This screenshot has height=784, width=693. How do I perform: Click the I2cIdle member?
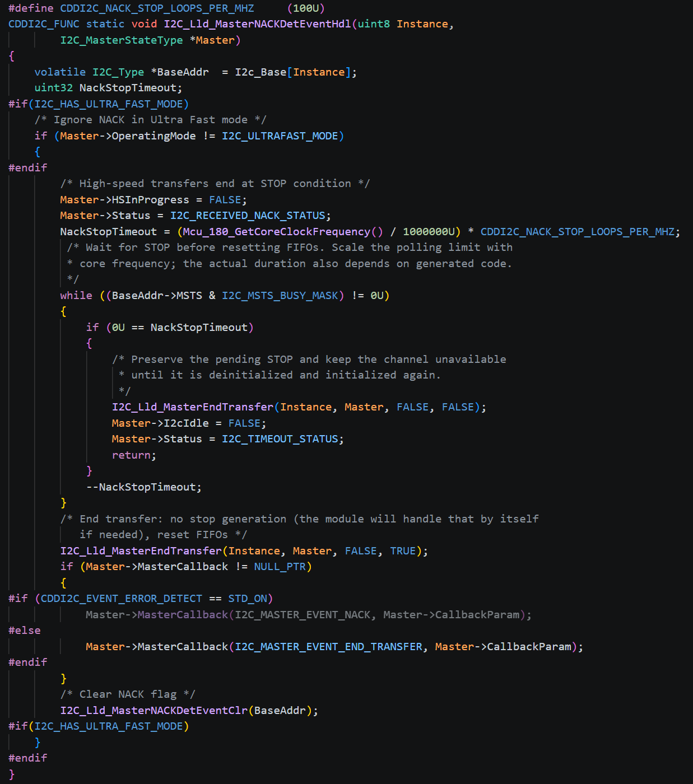186,423
